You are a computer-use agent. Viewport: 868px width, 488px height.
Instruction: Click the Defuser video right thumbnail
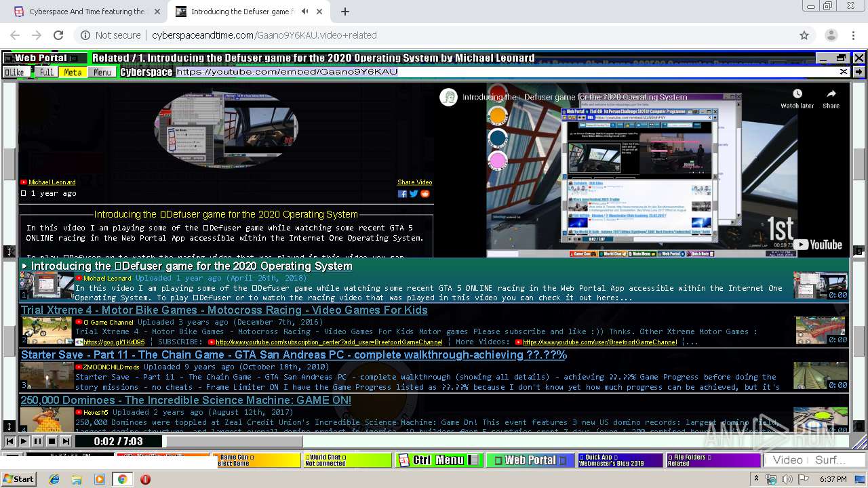(x=821, y=285)
